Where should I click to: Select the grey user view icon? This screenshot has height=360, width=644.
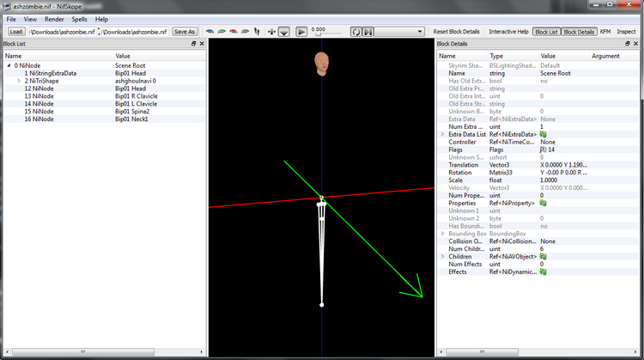point(246,31)
